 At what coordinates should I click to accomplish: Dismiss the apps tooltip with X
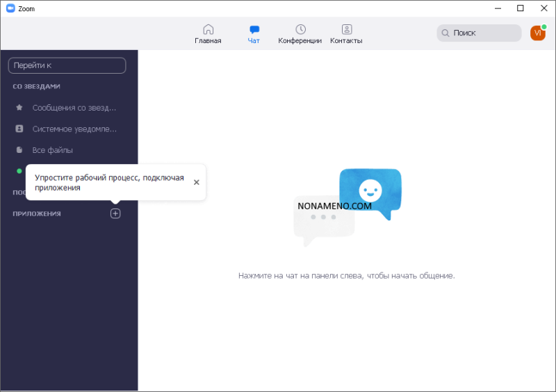coord(196,182)
